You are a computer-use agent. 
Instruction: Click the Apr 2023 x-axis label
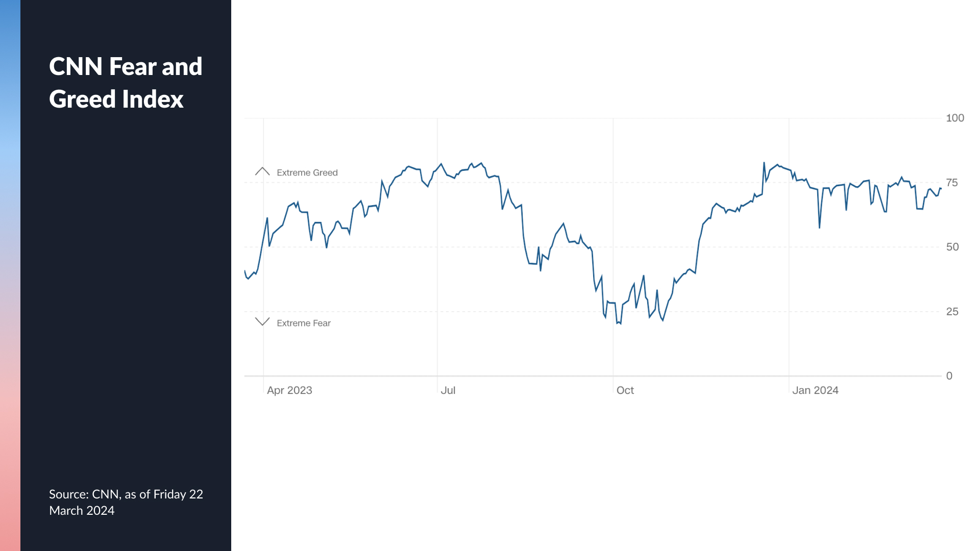[289, 390]
